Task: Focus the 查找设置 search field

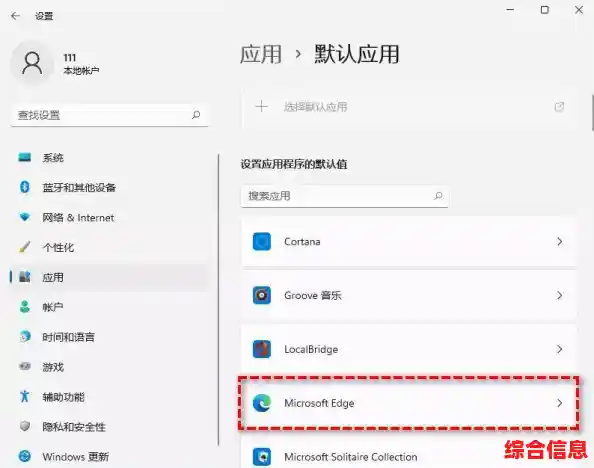Action: (x=109, y=115)
